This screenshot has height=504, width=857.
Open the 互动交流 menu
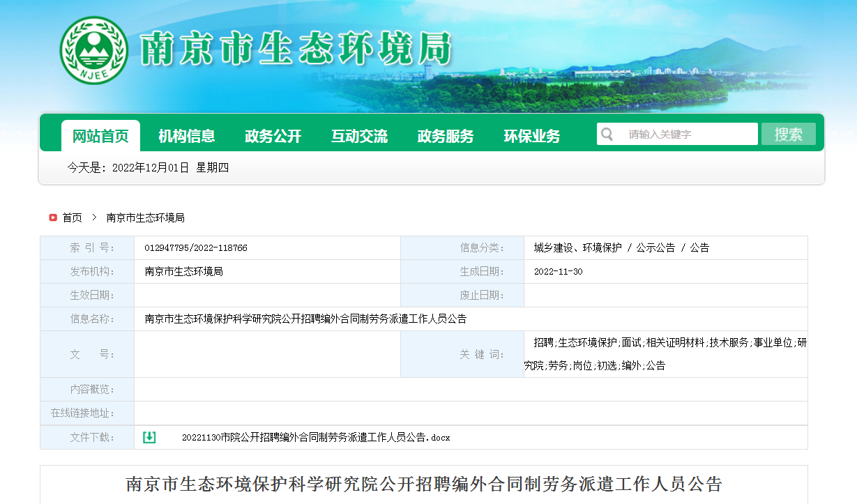pyautogui.click(x=360, y=136)
